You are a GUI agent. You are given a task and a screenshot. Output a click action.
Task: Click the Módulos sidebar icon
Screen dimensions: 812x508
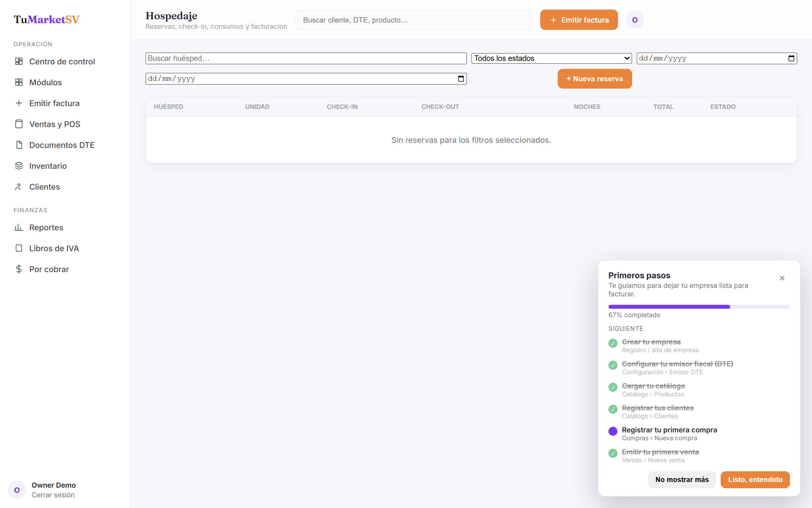(x=19, y=82)
